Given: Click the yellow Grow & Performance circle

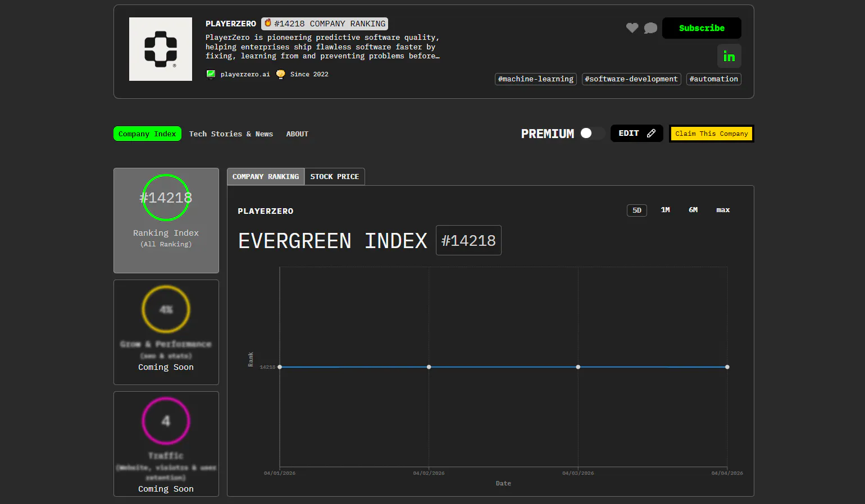Looking at the screenshot, I should (x=166, y=309).
